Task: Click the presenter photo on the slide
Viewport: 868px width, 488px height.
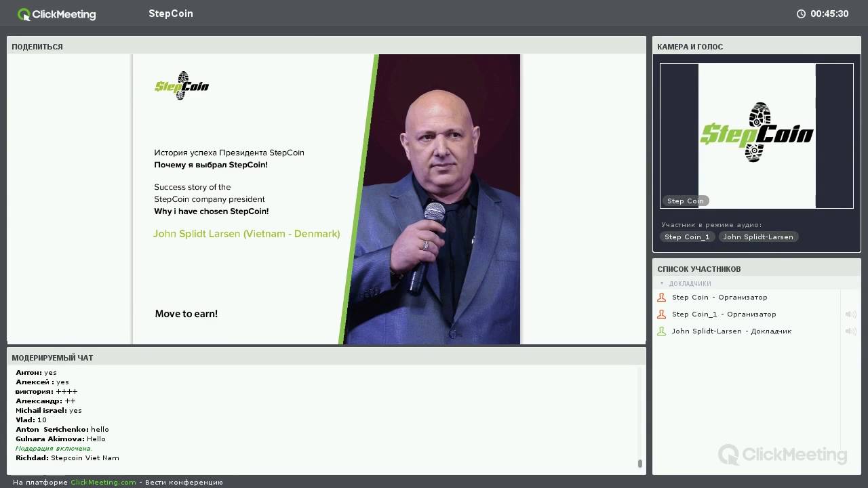Action: [433, 199]
